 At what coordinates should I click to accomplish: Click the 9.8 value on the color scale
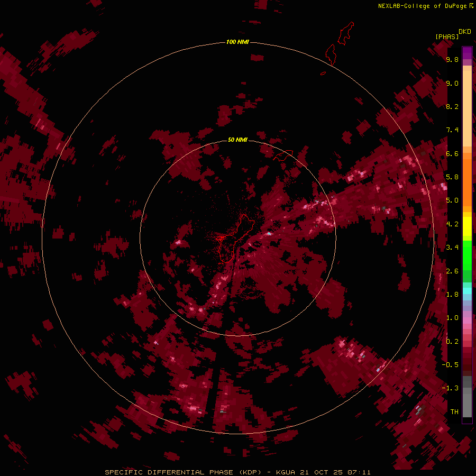coord(452,59)
